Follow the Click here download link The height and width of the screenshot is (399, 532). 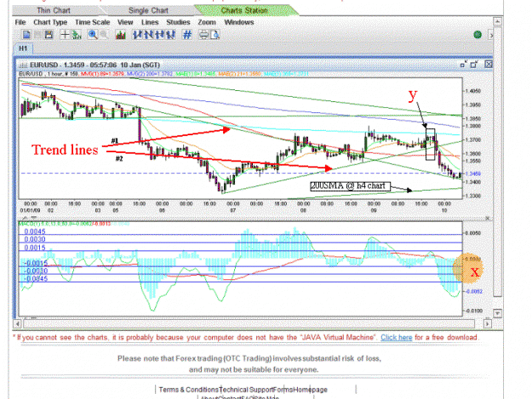click(397, 337)
